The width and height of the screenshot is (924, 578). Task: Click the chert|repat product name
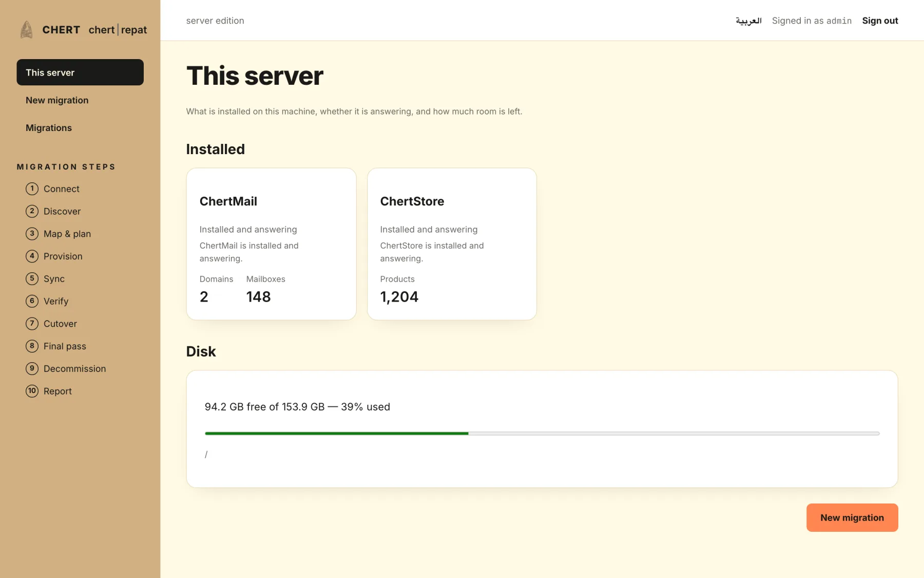118,30
